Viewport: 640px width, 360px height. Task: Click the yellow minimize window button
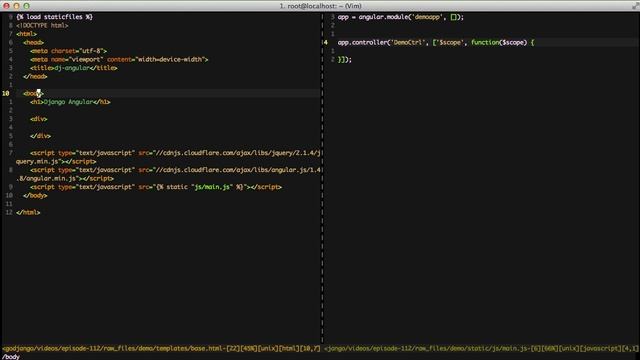(16, 6)
